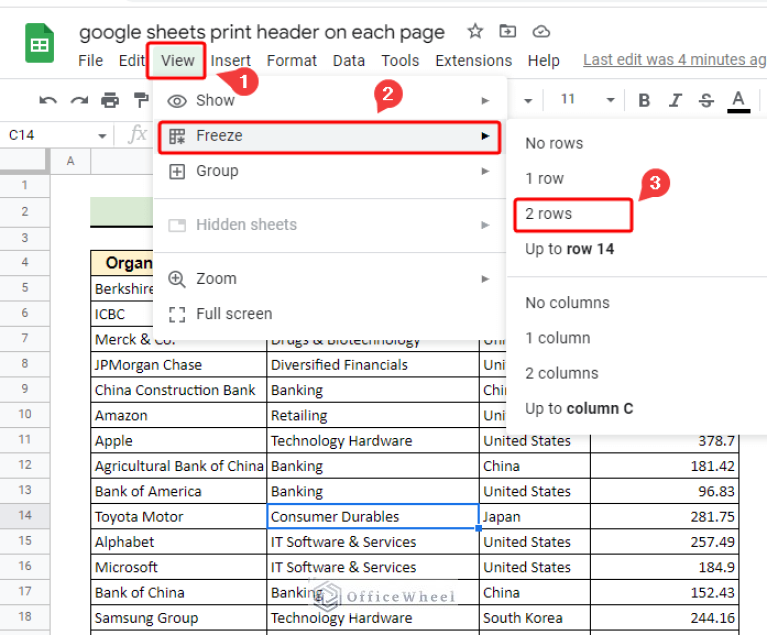Click cell value 378.7
Viewport: 767px width, 635px height.
(664, 441)
